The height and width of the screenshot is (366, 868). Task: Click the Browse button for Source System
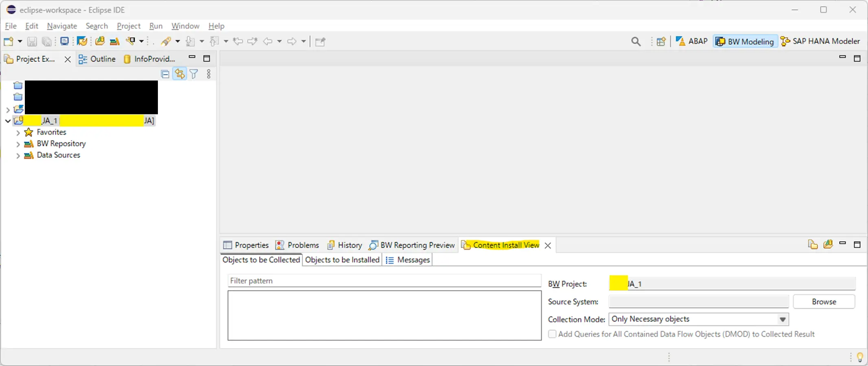pyautogui.click(x=824, y=302)
